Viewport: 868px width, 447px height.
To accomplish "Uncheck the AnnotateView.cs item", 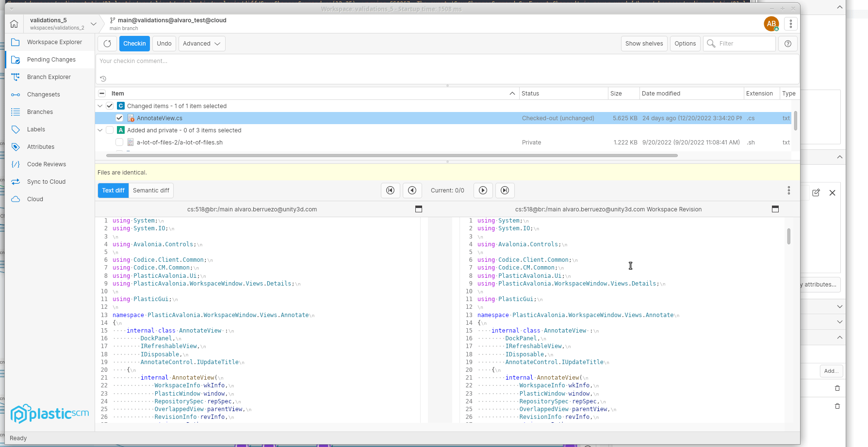I will tap(119, 117).
